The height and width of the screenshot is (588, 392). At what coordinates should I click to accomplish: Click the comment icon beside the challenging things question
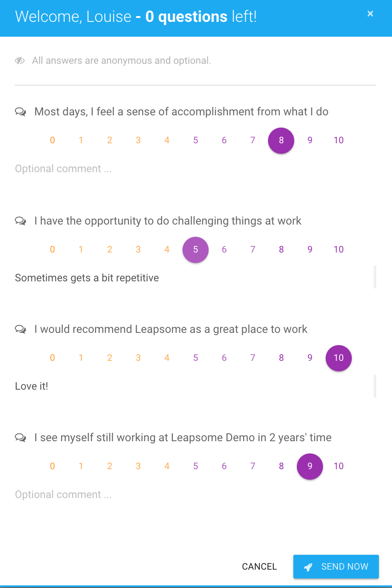(21, 221)
